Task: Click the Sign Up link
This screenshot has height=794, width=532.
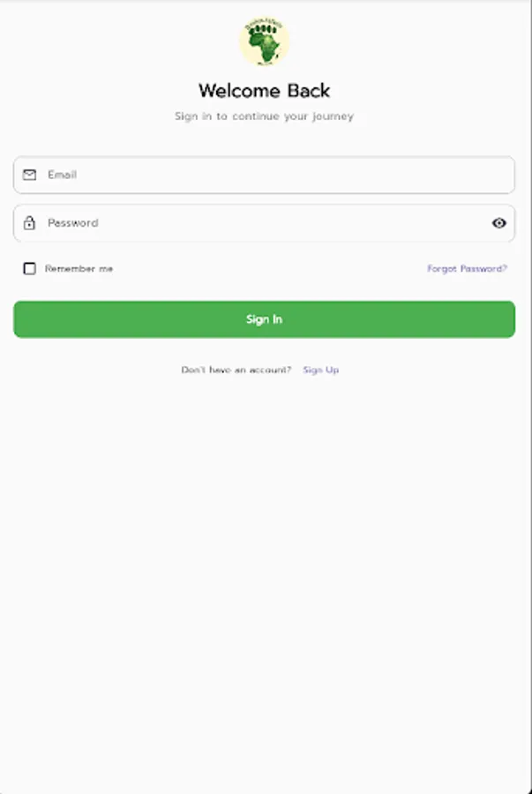Action: 321,370
